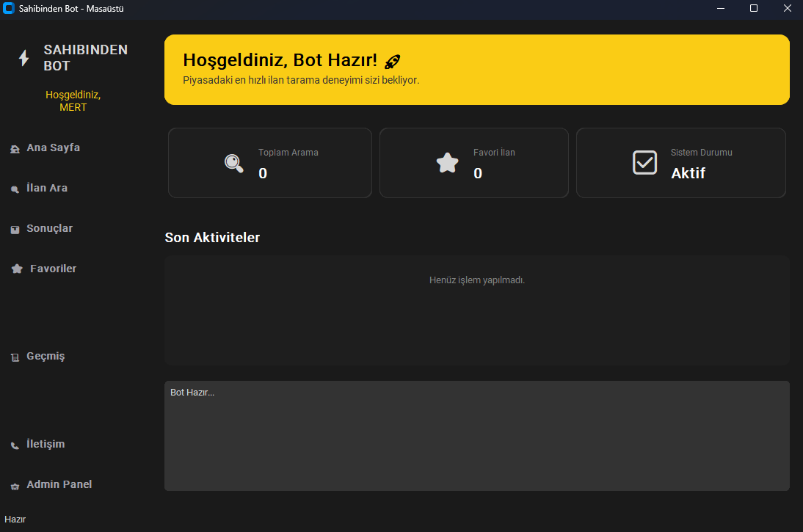
Task: Go to İlan Ara section
Action: click(47, 188)
